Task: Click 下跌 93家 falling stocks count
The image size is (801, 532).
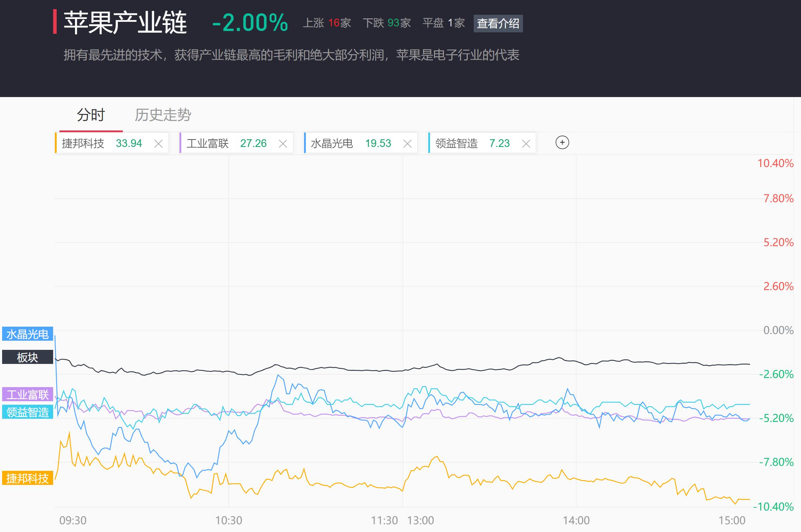Action: pyautogui.click(x=387, y=23)
